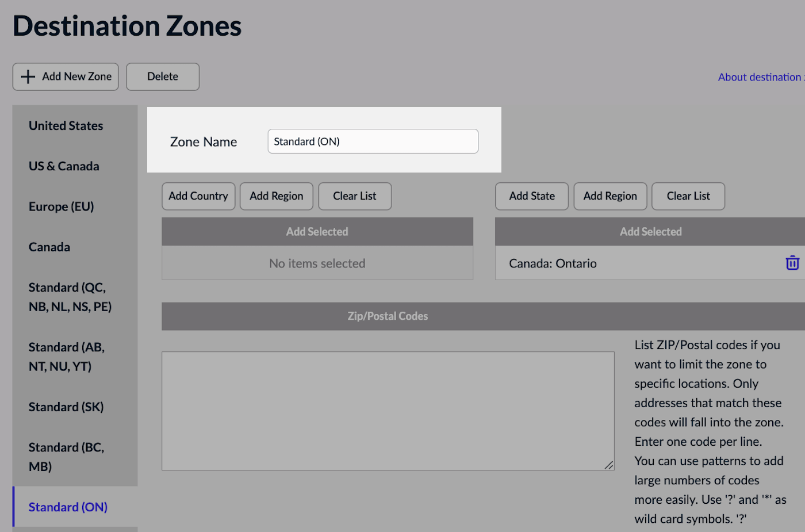Click Add Region under countries list

coord(276,196)
